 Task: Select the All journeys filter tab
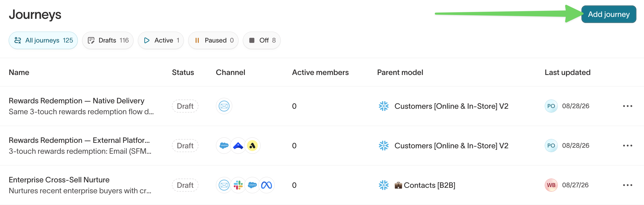43,40
